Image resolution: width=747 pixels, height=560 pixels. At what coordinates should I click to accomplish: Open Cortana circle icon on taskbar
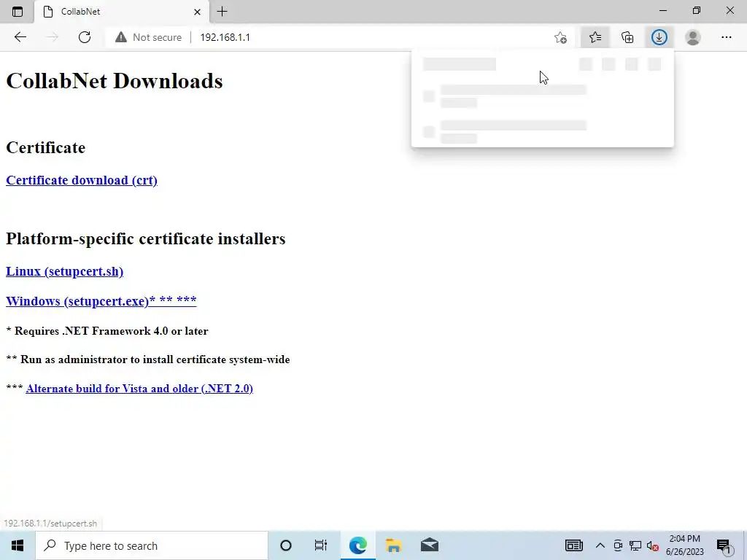pos(286,545)
